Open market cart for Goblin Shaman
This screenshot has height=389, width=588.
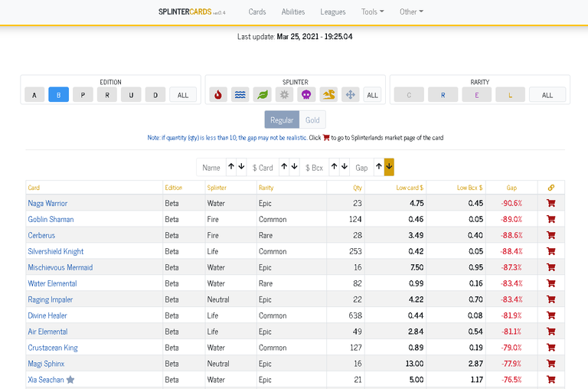point(551,219)
